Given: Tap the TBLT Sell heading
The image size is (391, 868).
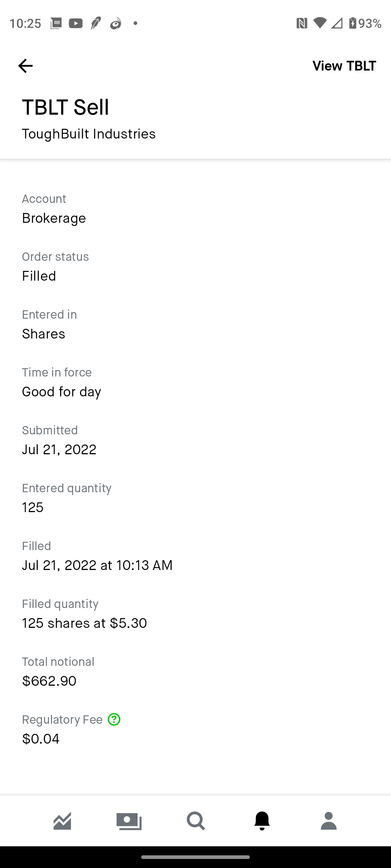Looking at the screenshot, I should coord(65,107).
